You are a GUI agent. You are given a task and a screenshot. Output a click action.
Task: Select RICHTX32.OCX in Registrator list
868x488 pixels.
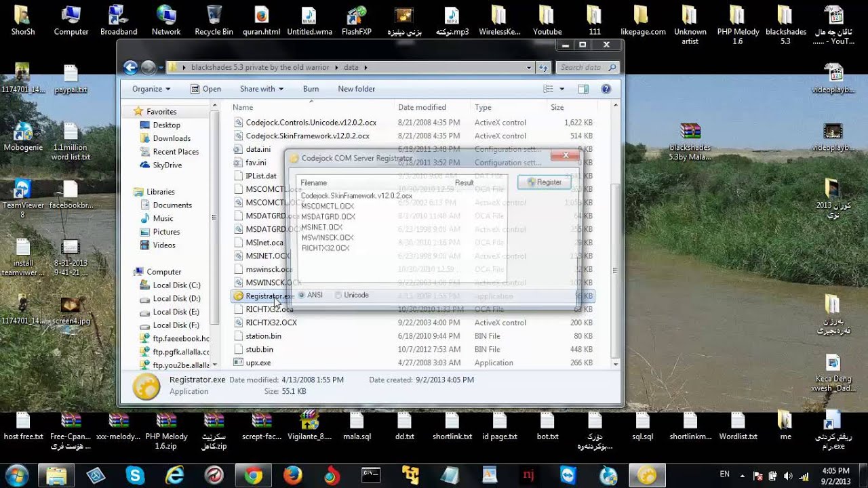(325, 249)
